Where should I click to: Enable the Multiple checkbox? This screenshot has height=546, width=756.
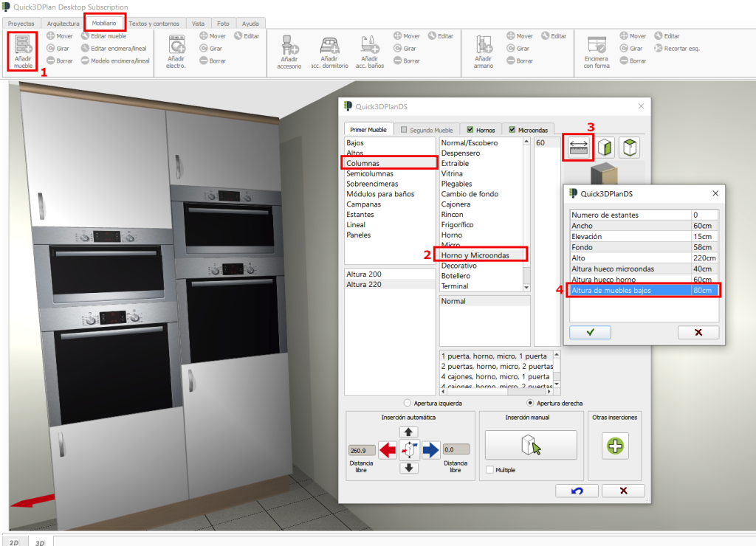[x=490, y=469]
